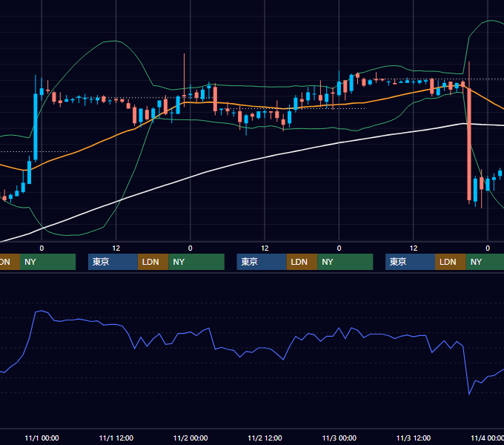The width and height of the screenshot is (504, 445).
Task: Click the 11/3 12:00 time axis label
Action: click(x=414, y=438)
